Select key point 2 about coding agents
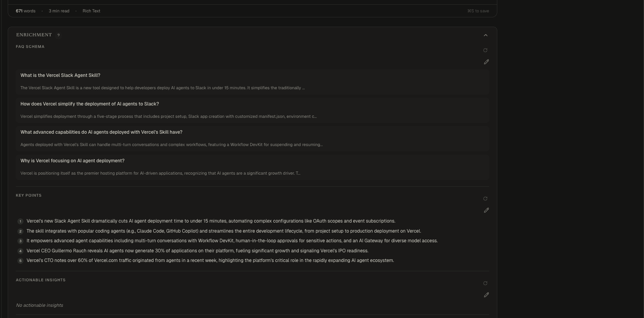 [x=223, y=231]
